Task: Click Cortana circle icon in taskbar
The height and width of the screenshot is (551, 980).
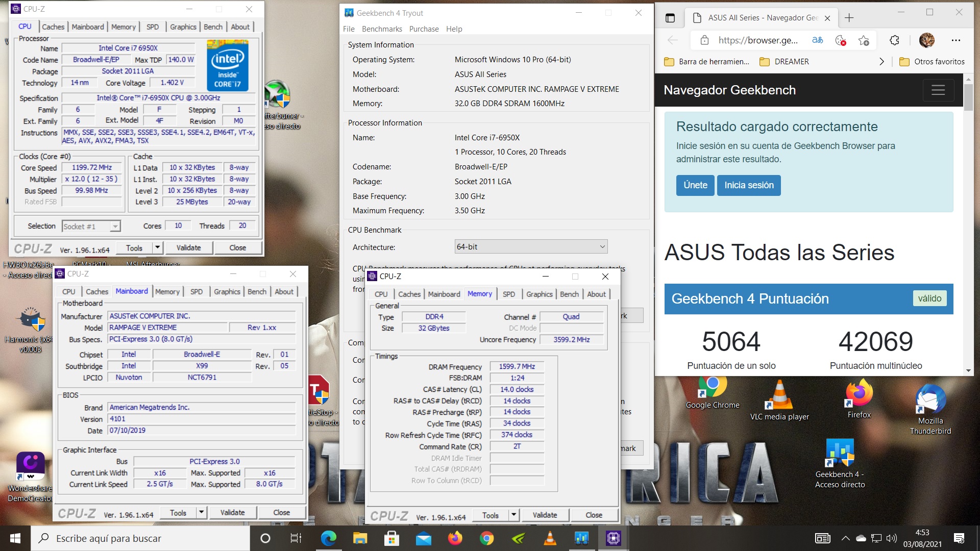Action: click(265, 538)
